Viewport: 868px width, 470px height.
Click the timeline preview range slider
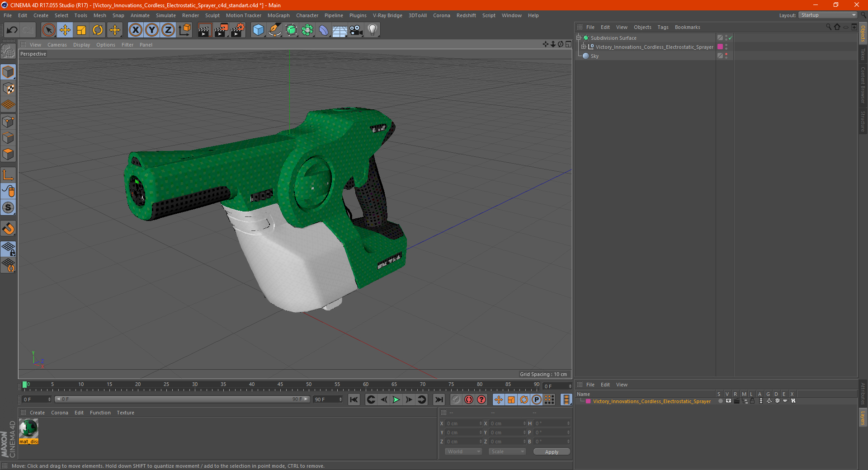tap(182, 399)
